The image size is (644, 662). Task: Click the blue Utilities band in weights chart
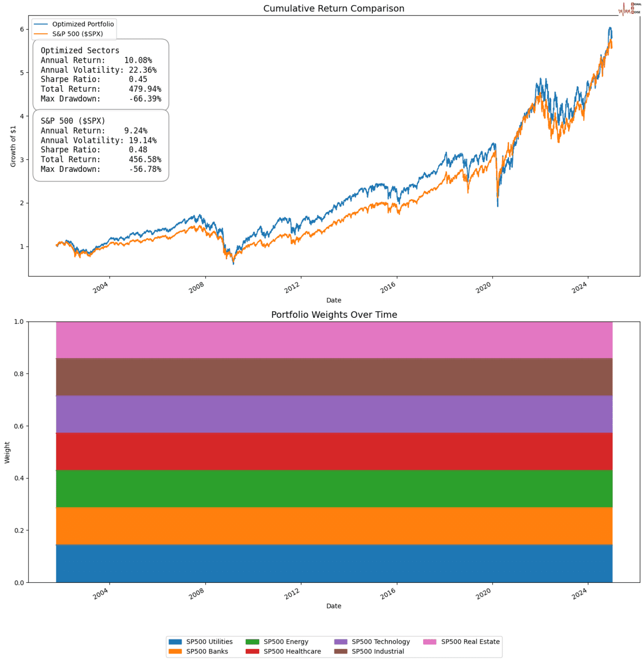pos(334,563)
